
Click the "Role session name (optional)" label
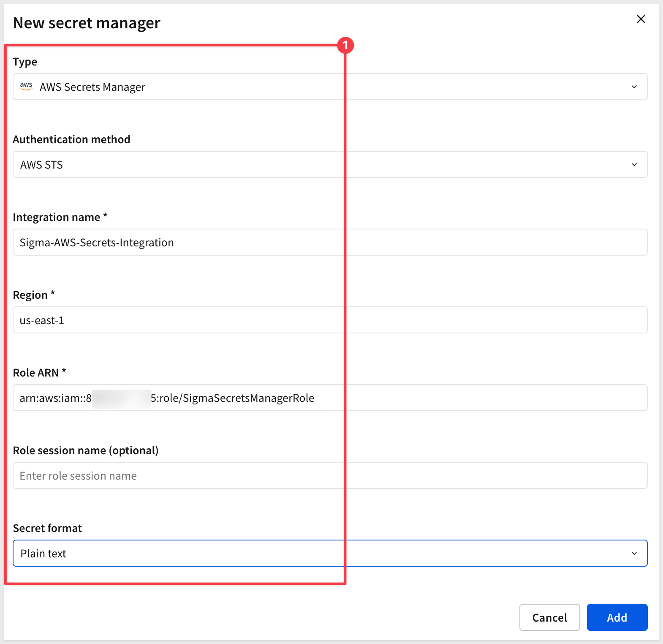[x=86, y=450]
